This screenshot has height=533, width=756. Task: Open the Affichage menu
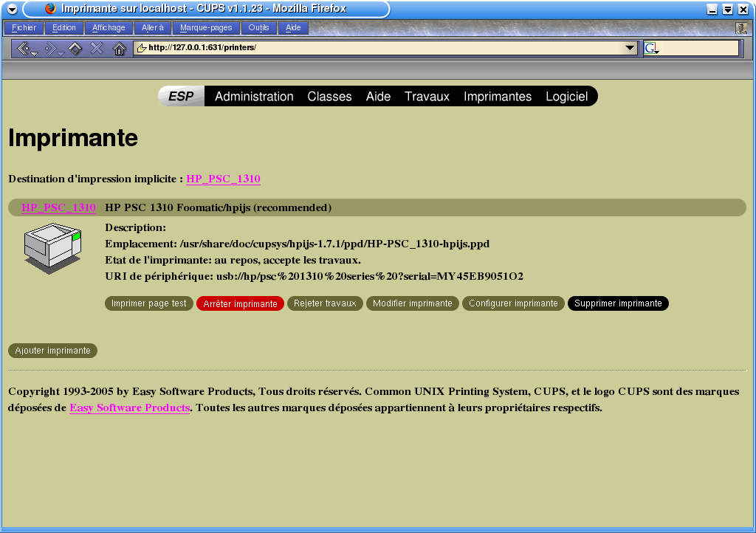(109, 28)
